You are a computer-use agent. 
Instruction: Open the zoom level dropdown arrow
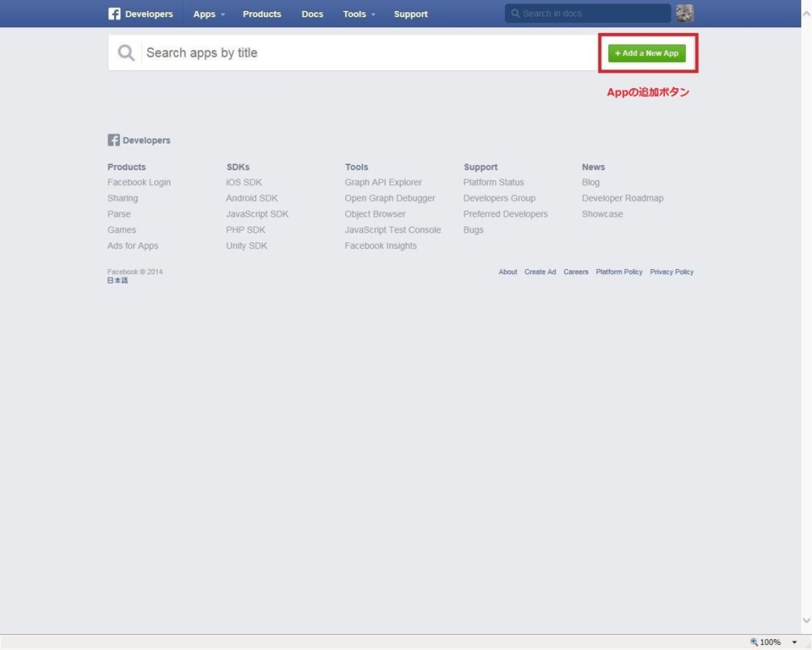(794, 642)
